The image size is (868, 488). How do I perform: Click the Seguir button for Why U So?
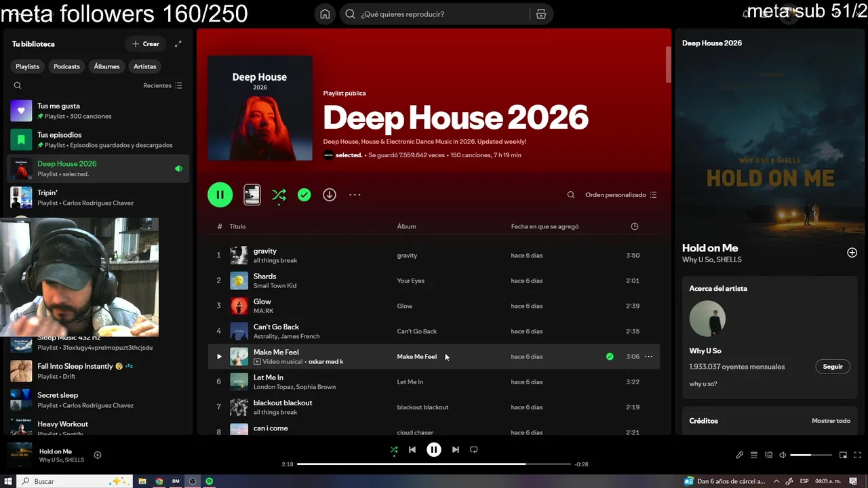(x=832, y=367)
